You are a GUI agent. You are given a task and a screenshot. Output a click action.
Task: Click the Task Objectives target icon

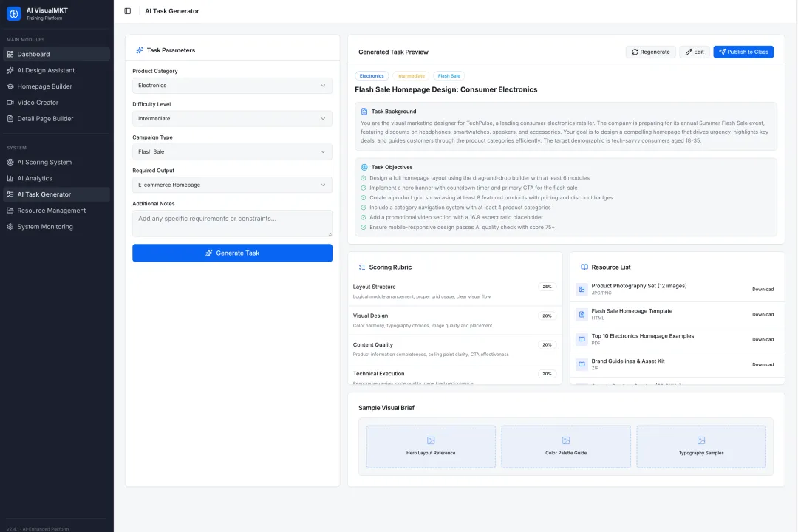pos(364,167)
